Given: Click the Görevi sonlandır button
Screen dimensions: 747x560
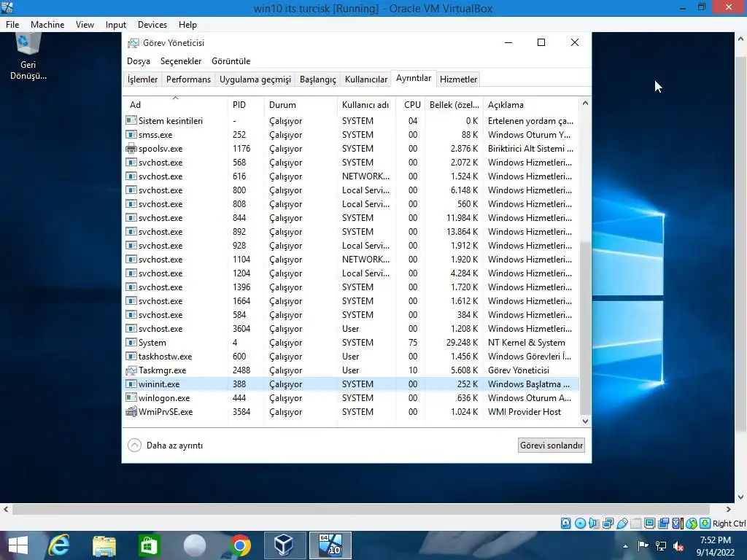Looking at the screenshot, I should coord(551,446).
